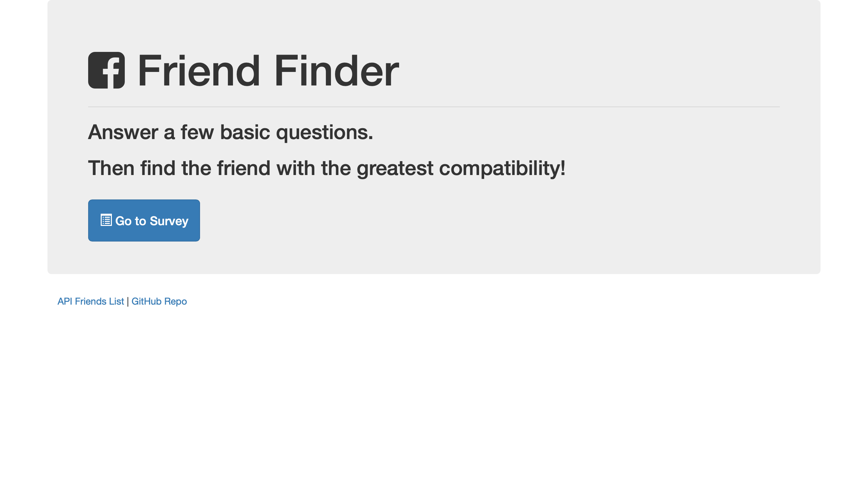Click the word 'Finder' in the title
This screenshot has width=868, height=500.
336,71
